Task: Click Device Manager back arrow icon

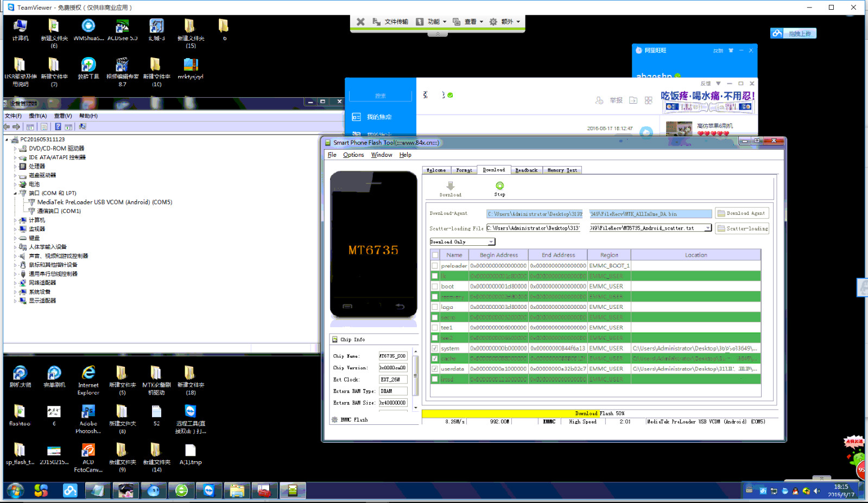Action: pos(7,127)
